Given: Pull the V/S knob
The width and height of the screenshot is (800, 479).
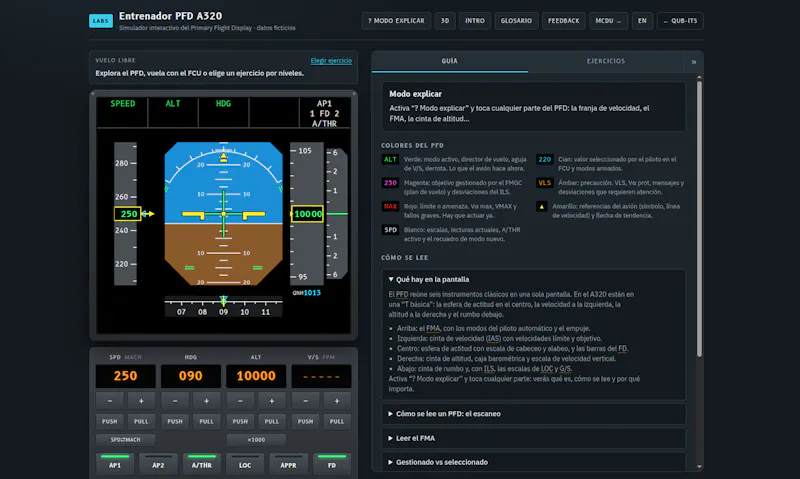Looking at the screenshot, I should pyautogui.click(x=337, y=421).
